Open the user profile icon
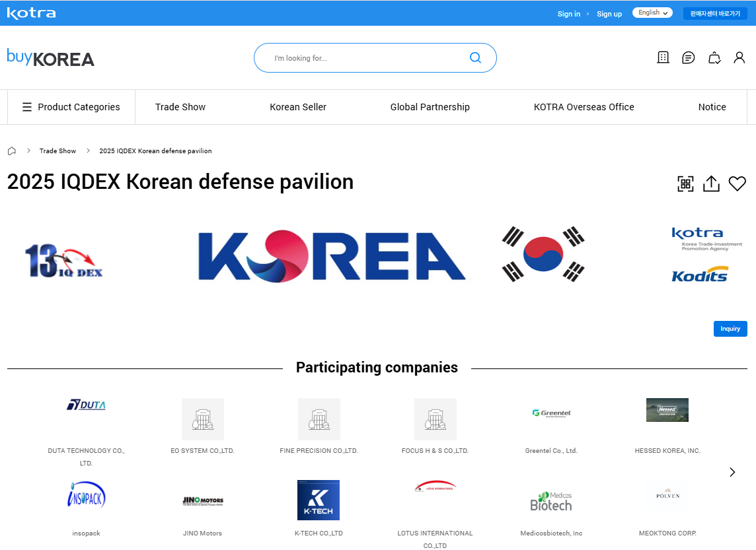The height and width of the screenshot is (550, 756). click(x=739, y=58)
